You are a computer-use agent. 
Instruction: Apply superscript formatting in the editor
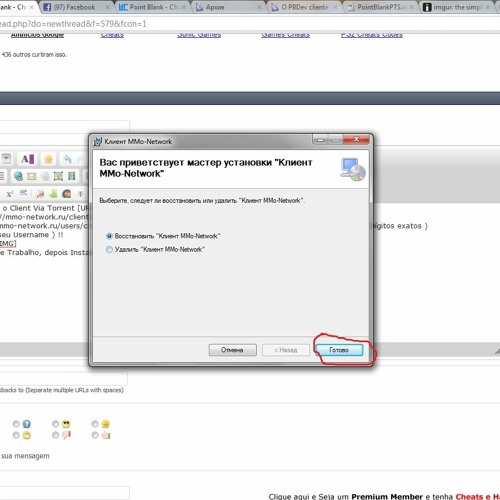pyautogui.click(x=10, y=194)
